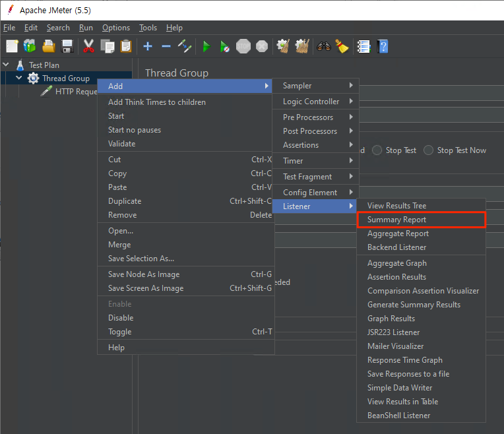Click the Shutdown circle X icon

tap(262, 46)
